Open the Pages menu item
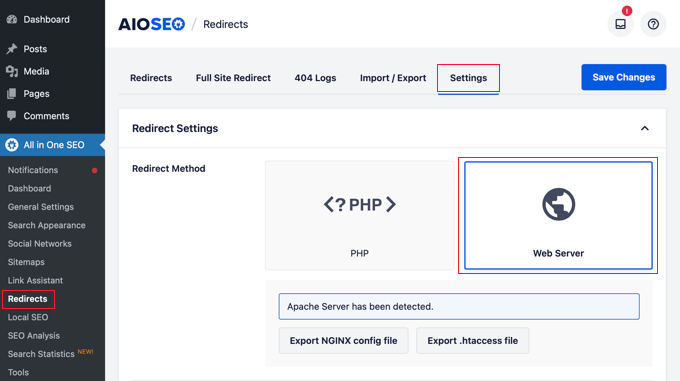The image size is (680, 381). [x=36, y=94]
